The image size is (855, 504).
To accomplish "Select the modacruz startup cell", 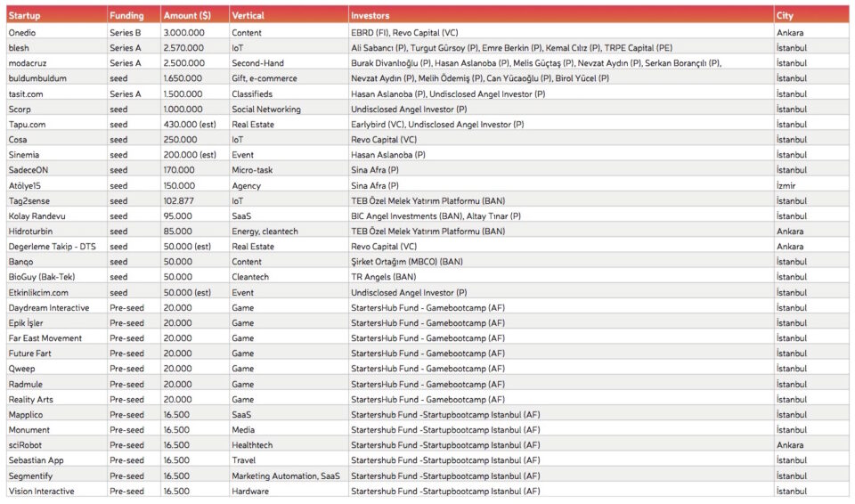I will click(57, 63).
